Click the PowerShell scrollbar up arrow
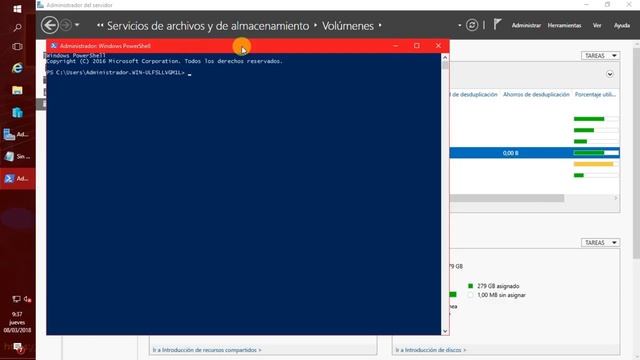The width and height of the screenshot is (640, 360). click(445, 58)
